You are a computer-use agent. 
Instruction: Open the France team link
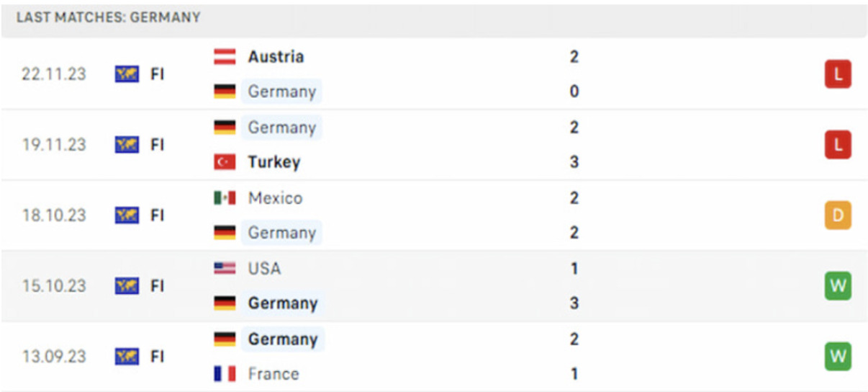(x=273, y=374)
